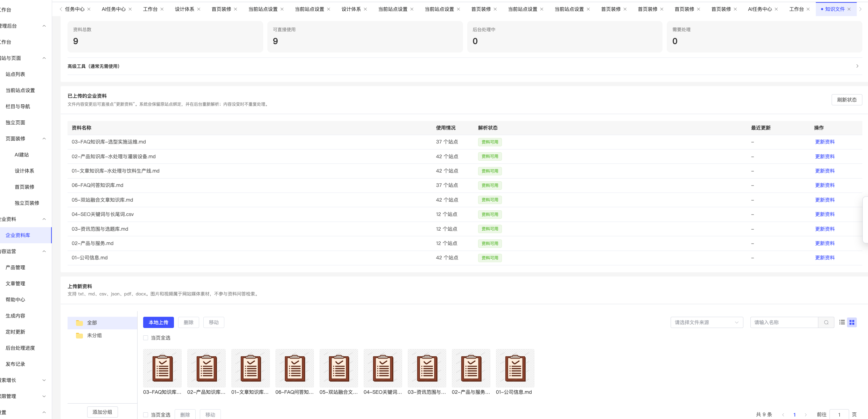Click 05-双站融合文章知识库.md row name

103,200
